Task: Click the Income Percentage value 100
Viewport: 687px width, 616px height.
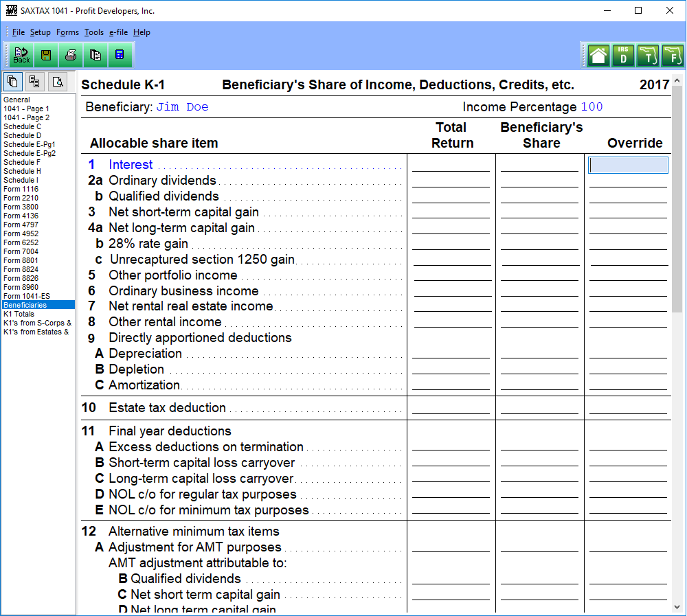Action: [x=592, y=107]
